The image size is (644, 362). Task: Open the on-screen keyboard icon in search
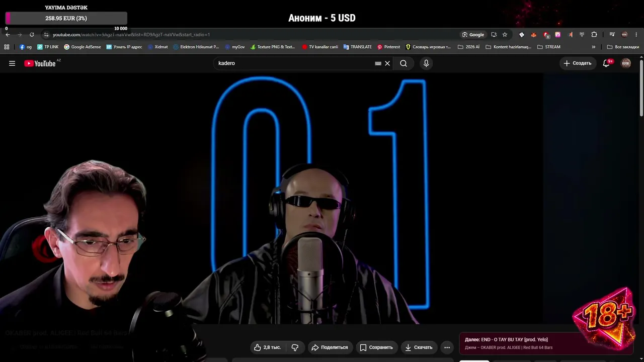point(378,63)
